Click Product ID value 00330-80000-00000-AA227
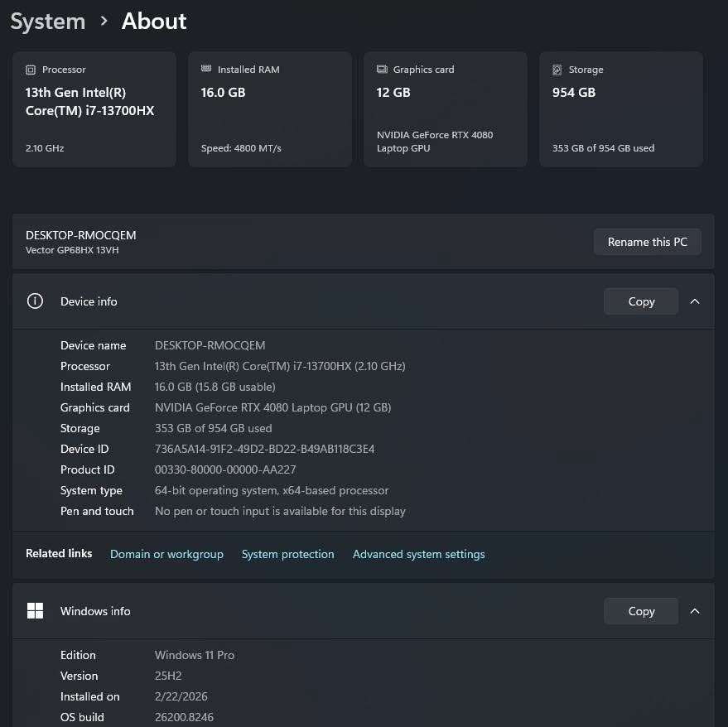728x727 pixels. [225, 469]
